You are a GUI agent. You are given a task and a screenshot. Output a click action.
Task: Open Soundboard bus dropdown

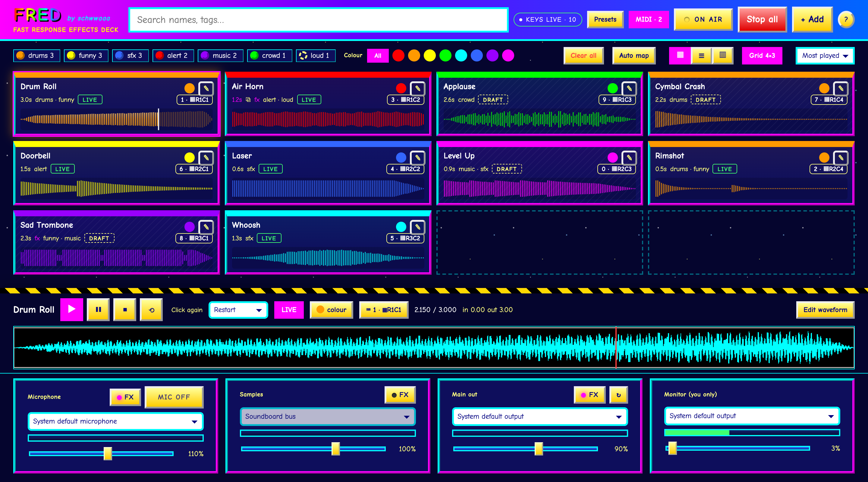point(328,416)
